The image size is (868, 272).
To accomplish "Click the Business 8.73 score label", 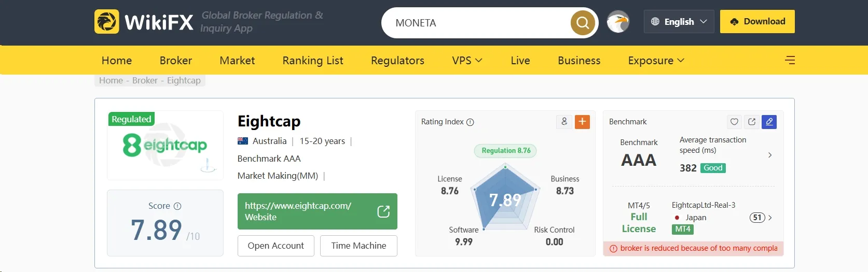I will [x=565, y=185].
